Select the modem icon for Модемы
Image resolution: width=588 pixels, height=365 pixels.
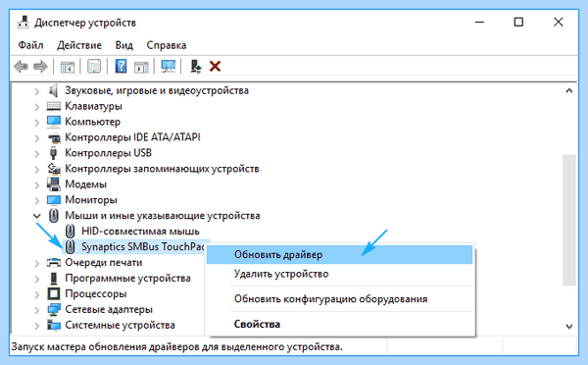click(54, 184)
